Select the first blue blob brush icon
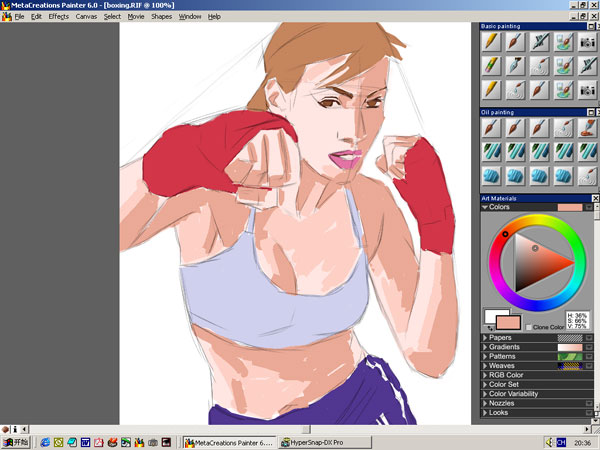 pyautogui.click(x=491, y=175)
